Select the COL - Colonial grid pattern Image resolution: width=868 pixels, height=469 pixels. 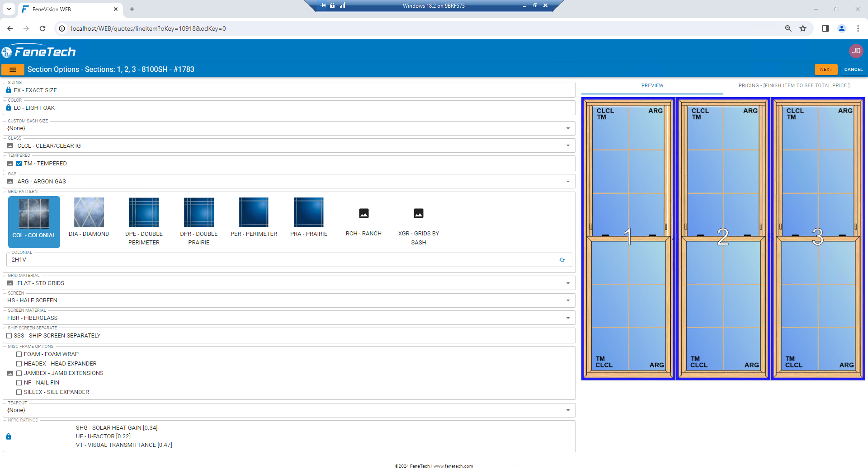(34, 221)
